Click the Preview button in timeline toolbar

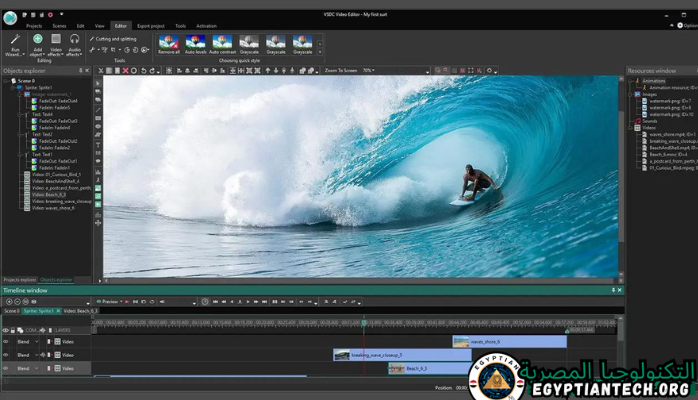(x=108, y=302)
